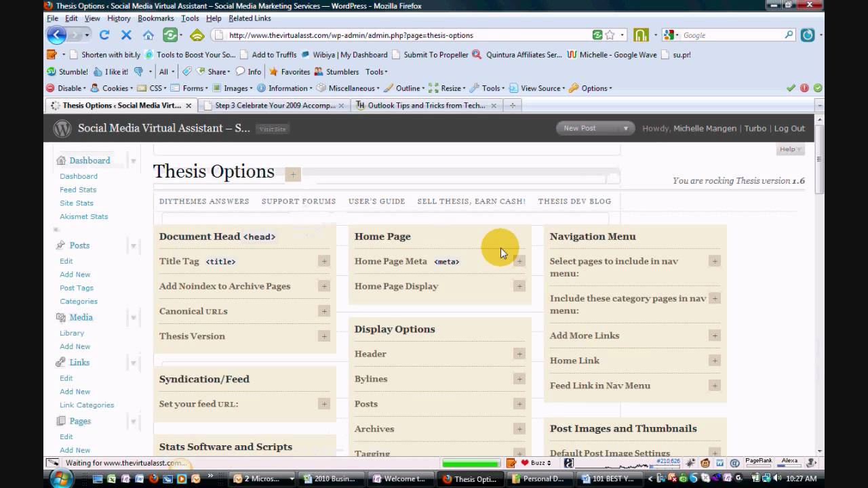Image resolution: width=868 pixels, height=488 pixels.
Task: Open Feed Stats in the sidebar
Action: pyautogui.click(x=78, y=190)
